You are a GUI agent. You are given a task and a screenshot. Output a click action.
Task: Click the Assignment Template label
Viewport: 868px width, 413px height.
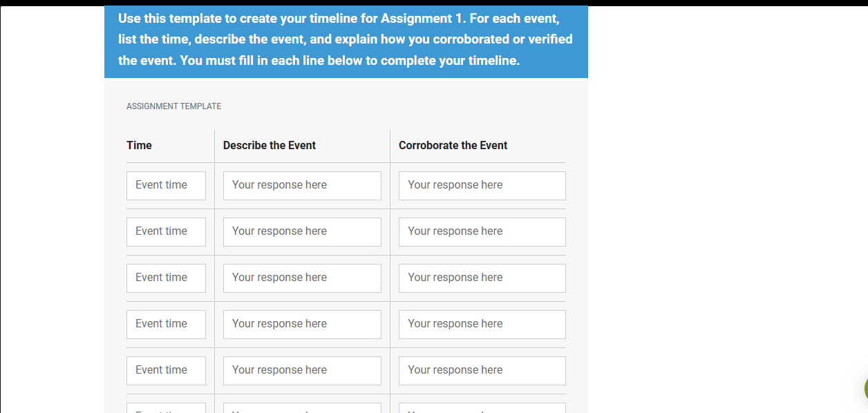coord(173,106)
